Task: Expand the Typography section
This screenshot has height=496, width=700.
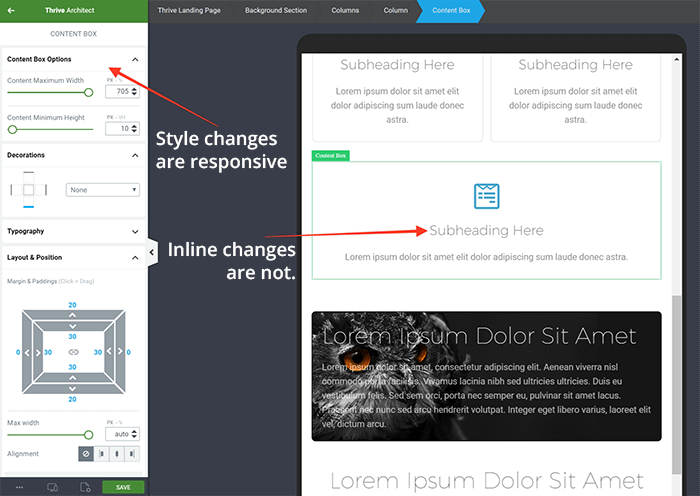Action: 135,231
